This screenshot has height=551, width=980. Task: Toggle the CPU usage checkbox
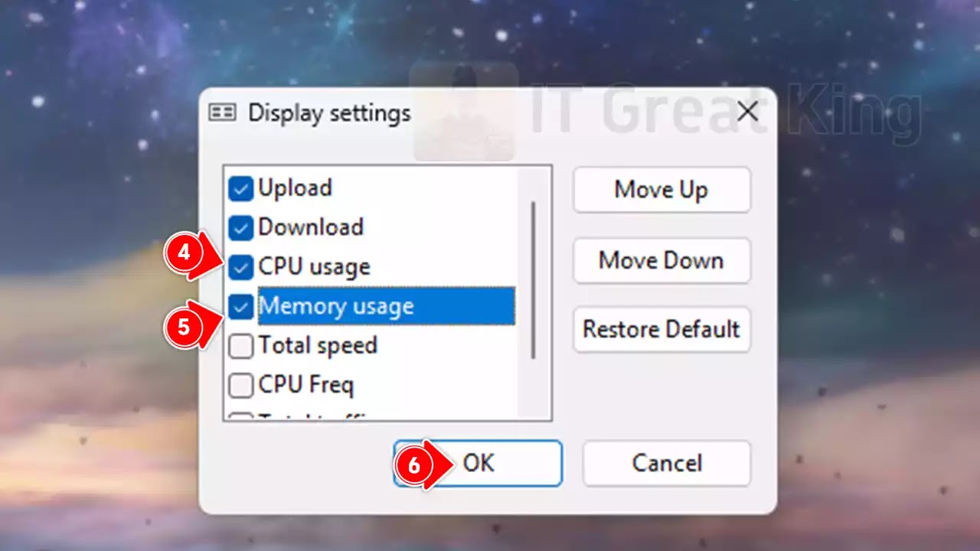[x=241, y=267]
